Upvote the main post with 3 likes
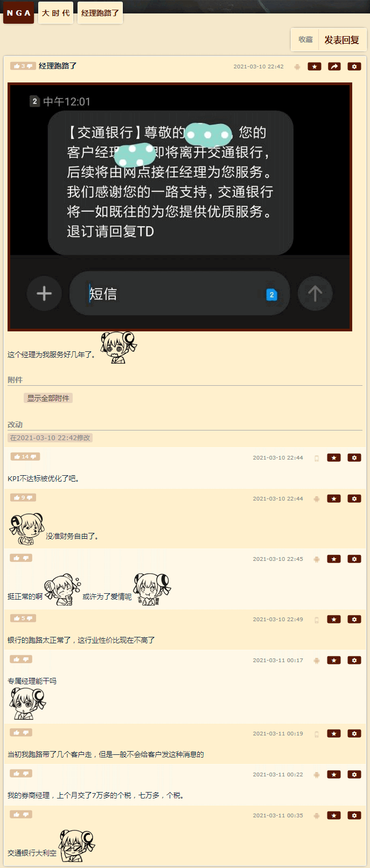 pos(17,66)
